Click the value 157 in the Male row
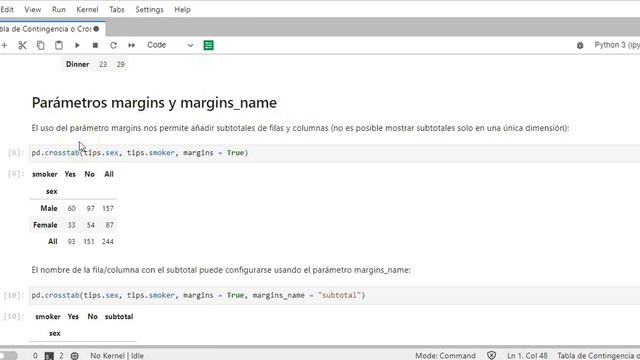The width and height of the screenshot is (640, 360). [x=108, y=209]
